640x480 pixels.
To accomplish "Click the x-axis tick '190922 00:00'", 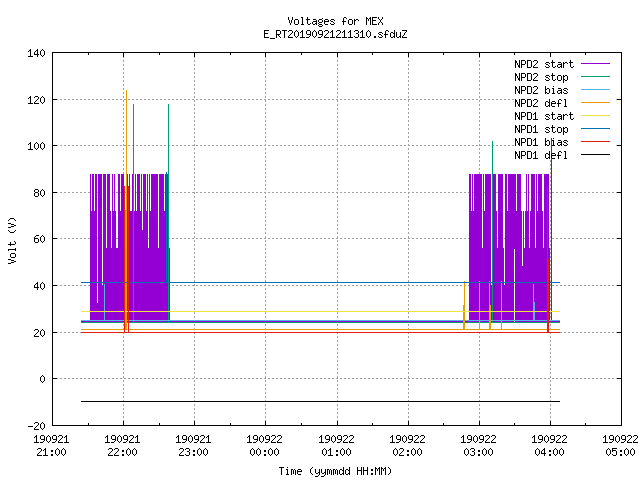I will [264, 446].
